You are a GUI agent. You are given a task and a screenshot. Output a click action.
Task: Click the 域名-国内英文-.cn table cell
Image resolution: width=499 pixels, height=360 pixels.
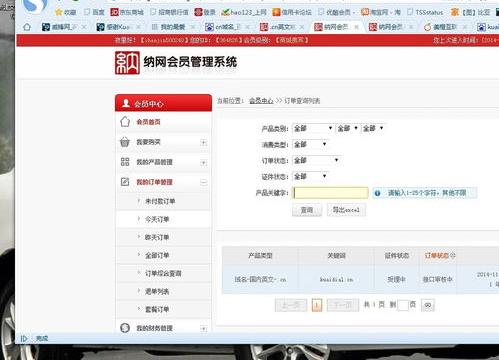pyautogui.click(x=260, y=279)
